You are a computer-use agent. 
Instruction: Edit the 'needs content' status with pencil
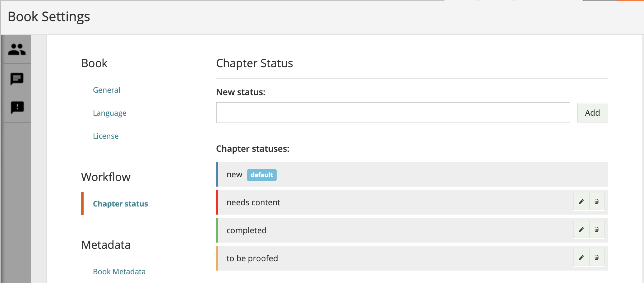point(581,202)
